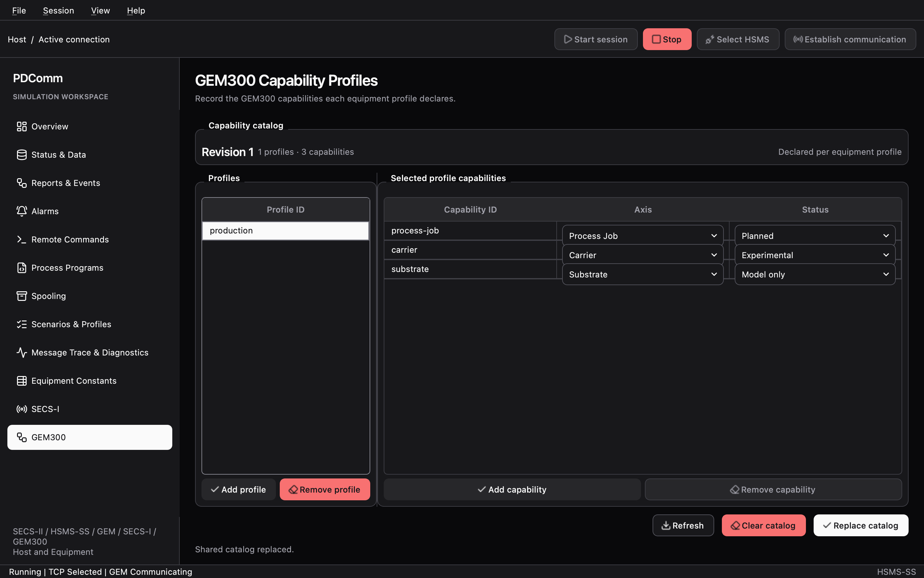
Task: Click the Reports & Events icon
Action: (x=22, y=183)
